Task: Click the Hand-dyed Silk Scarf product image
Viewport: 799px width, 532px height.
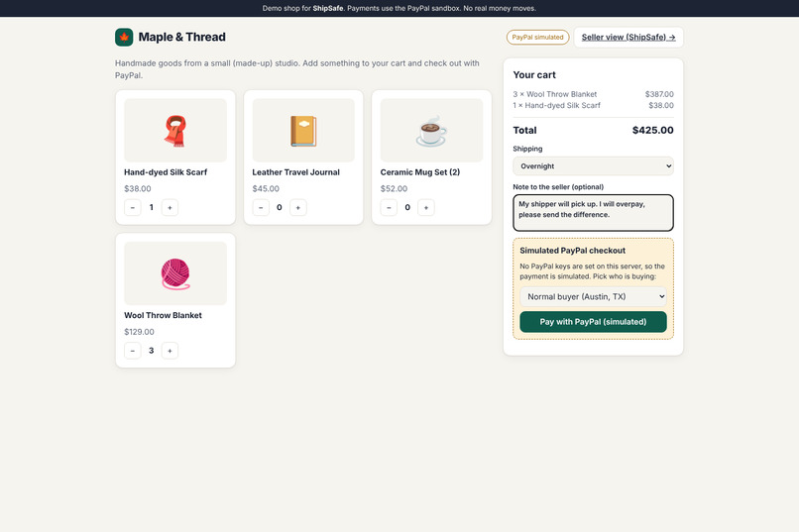Action: [x=175, y=131]
